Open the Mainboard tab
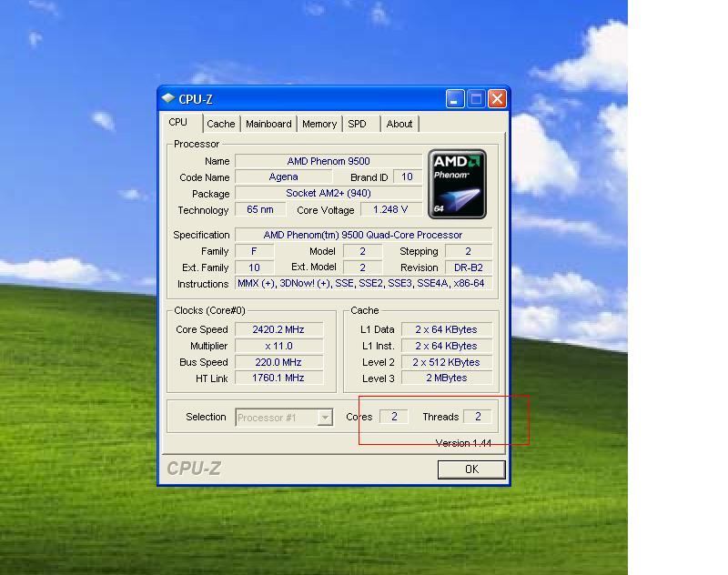The image size is (728, 575). (268, 124)
